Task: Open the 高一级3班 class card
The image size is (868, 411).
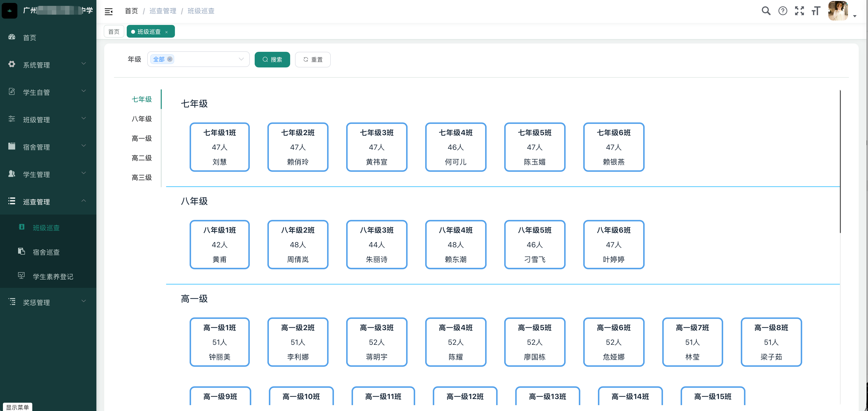Action: tap(377, 342)
